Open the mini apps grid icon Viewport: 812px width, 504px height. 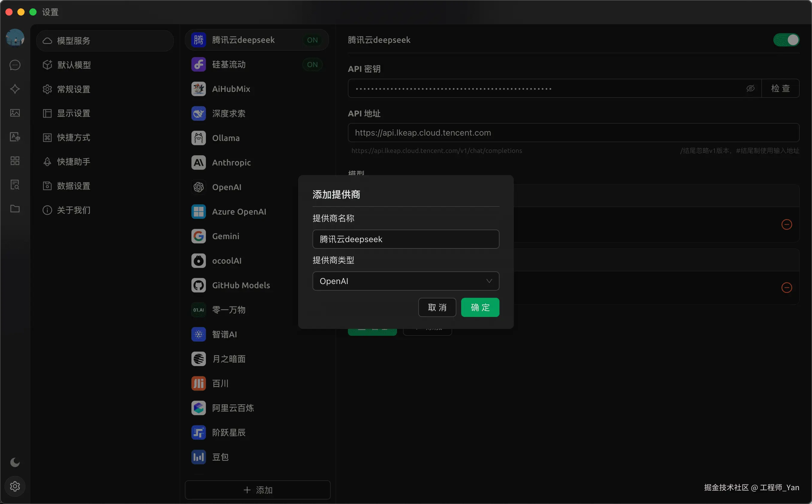pos(15,161)
